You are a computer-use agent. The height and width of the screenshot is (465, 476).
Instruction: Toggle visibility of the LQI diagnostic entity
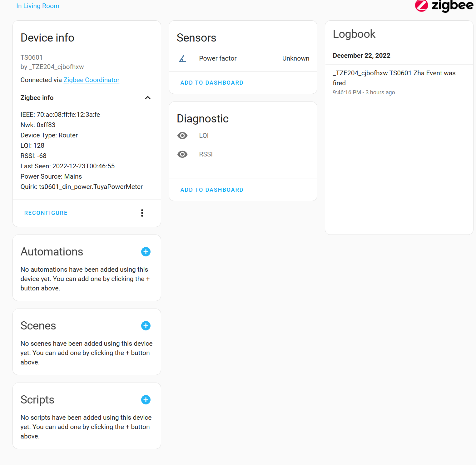182,136
